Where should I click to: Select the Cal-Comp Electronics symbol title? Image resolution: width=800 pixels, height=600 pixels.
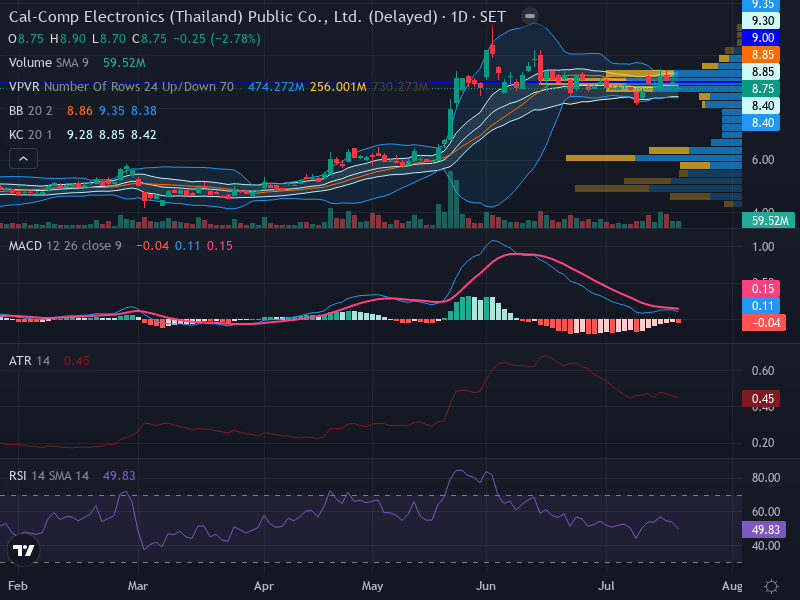[x=257, y=17]
